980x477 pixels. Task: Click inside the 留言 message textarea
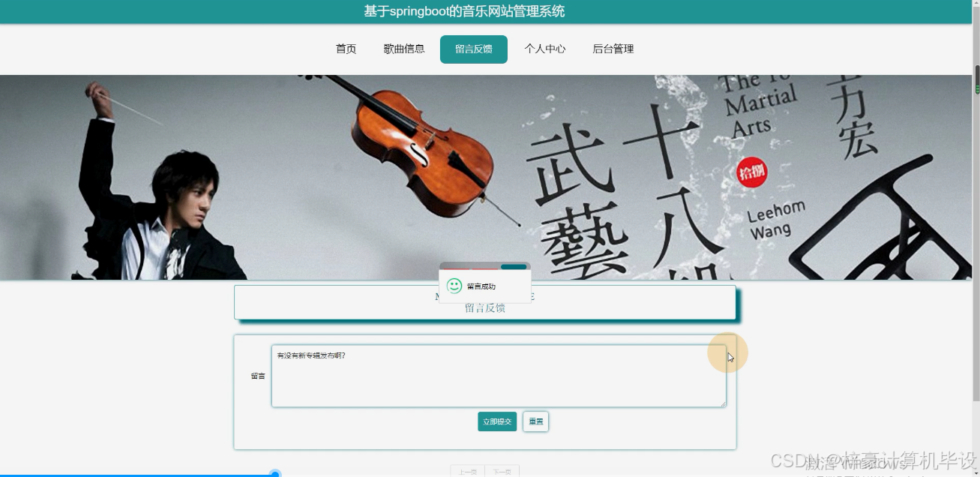click(x=499, y=375)
